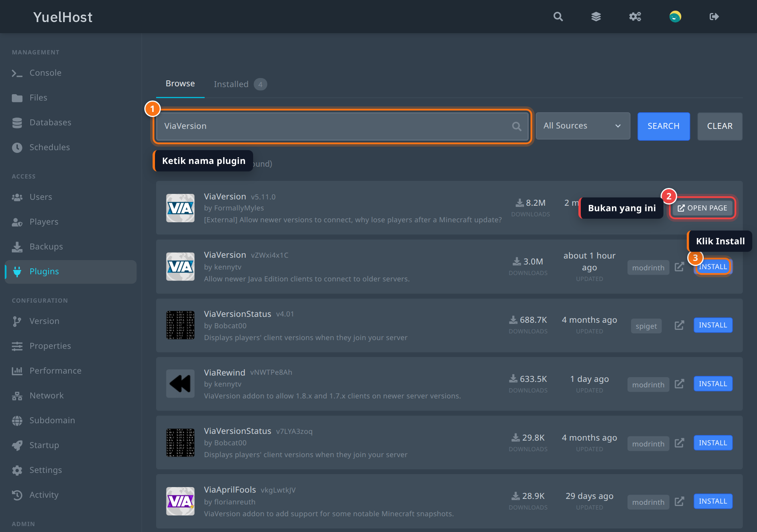
Task: Click author name florianreuth
Action: pos(235,502)
